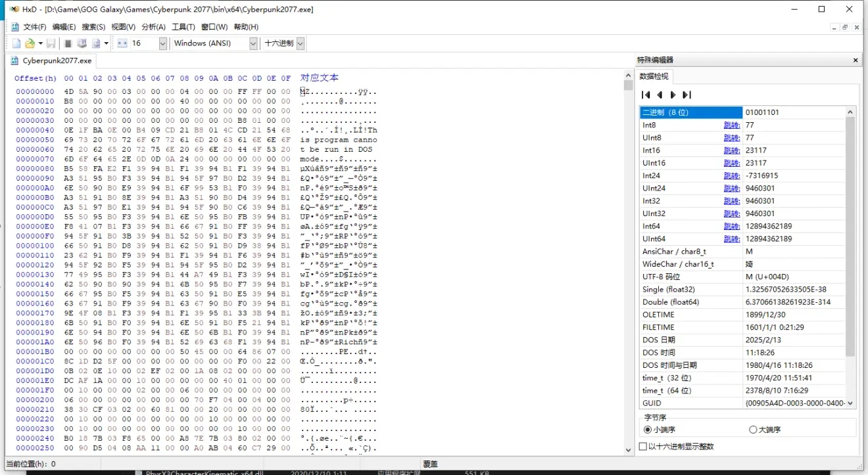This screenshot has height=475, width=868.
Task: Expand the Open file dropdown arrow
Action: point(40,43)
